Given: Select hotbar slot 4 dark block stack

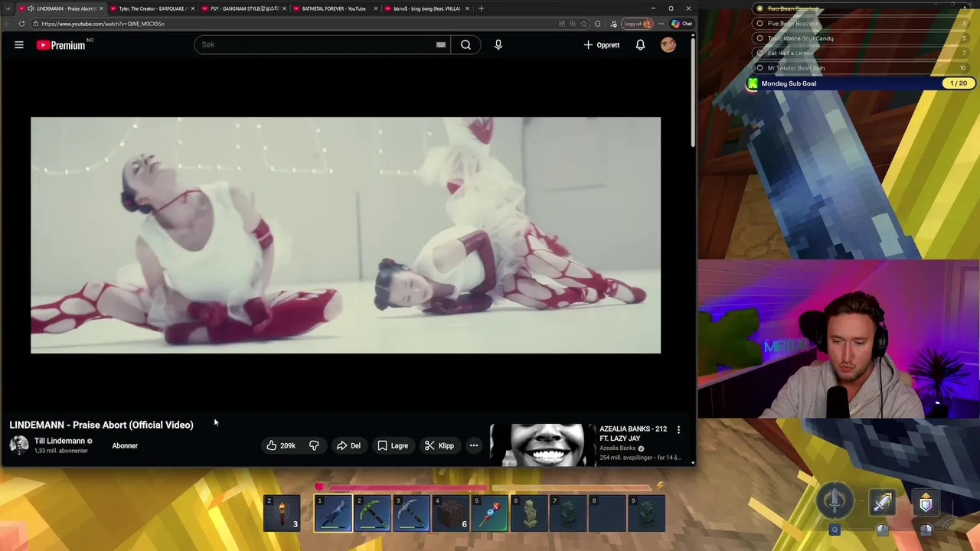Looking at the screenshot, I should (450, 513).
